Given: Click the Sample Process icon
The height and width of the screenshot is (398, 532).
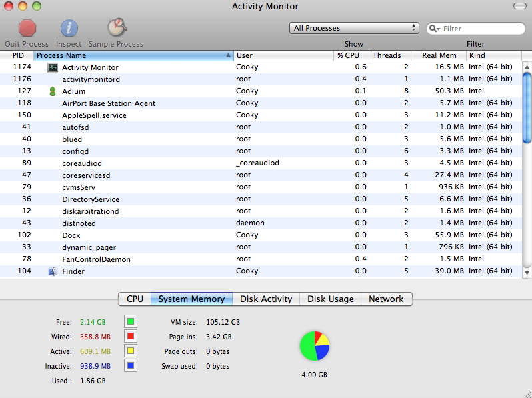Looking at the screenshot, I should click(117, 27).
